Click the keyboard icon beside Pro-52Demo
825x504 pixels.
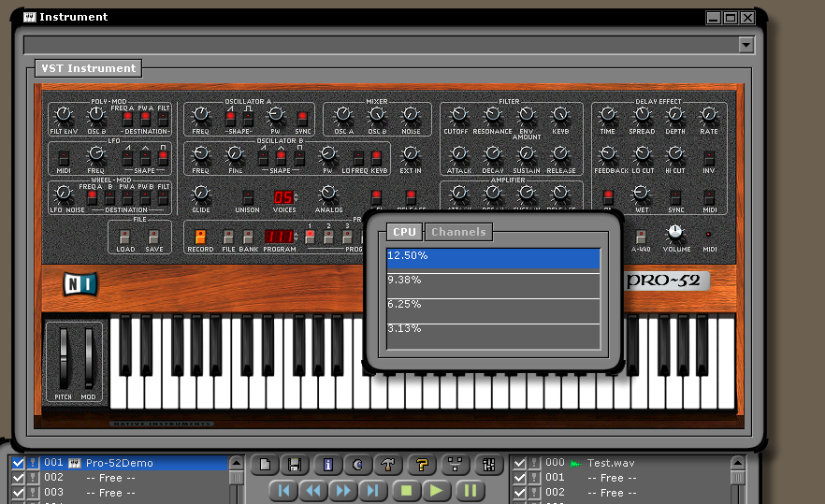tap(74, 463)
